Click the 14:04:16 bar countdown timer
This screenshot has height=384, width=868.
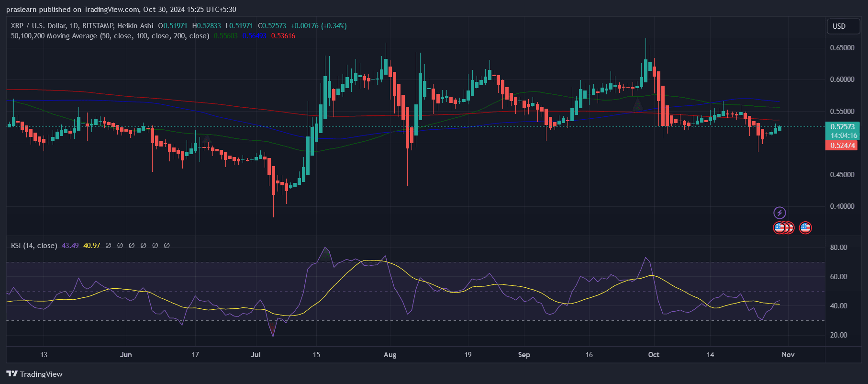point(844,136)
